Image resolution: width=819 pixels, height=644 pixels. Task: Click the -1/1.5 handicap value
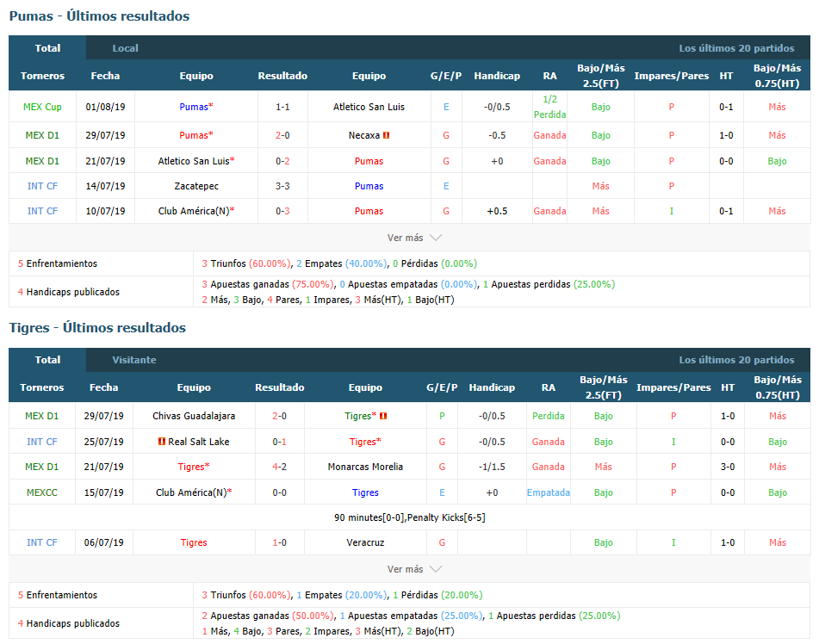[x=492, y=467]
